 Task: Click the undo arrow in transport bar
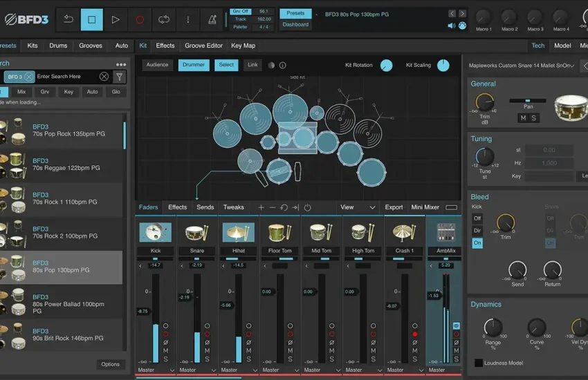[x=68, y=19]
